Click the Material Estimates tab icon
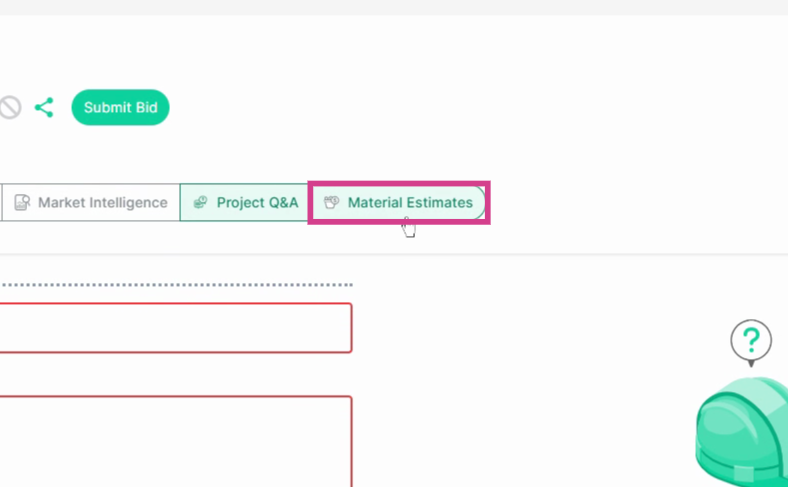788x487 pixels. tap(331, 203)
